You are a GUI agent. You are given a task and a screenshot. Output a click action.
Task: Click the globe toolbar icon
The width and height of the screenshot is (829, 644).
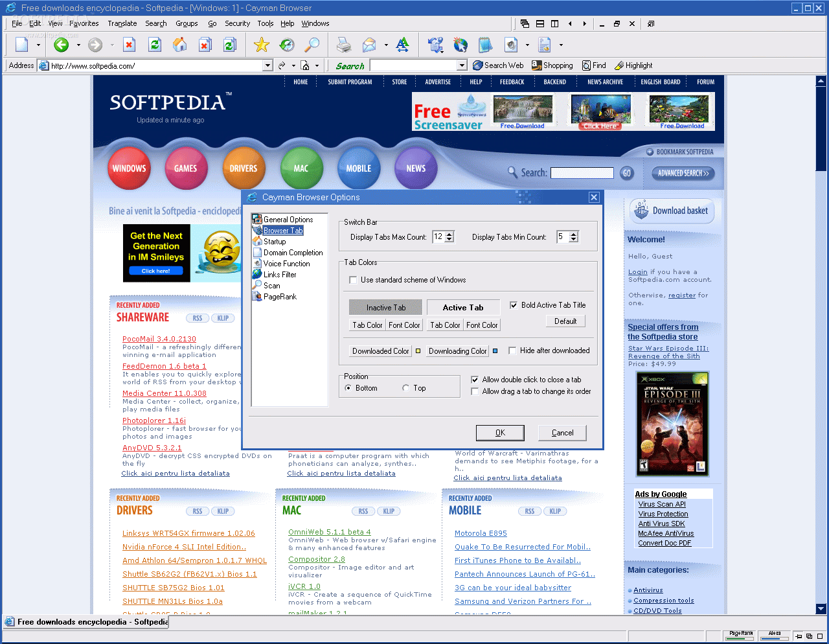(460, 45)
